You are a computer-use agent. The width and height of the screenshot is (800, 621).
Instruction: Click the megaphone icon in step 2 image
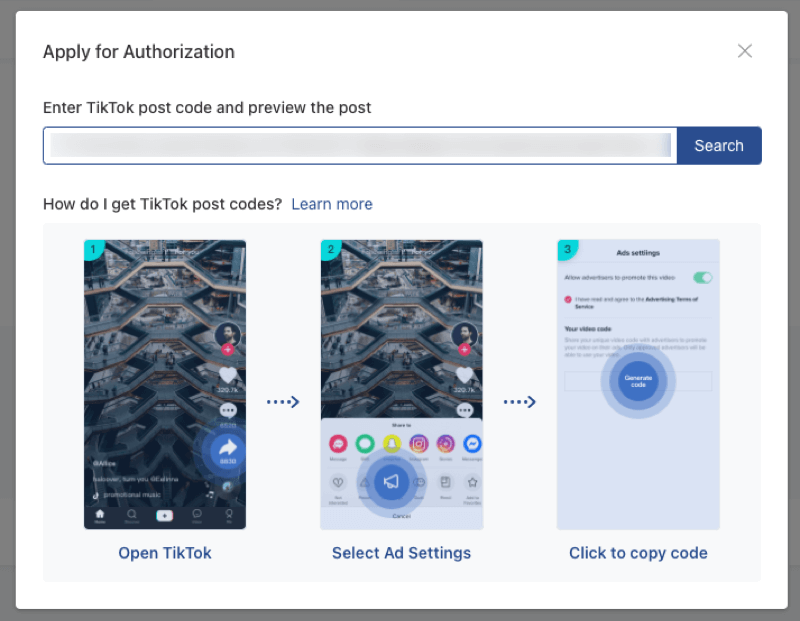point(391,482)
